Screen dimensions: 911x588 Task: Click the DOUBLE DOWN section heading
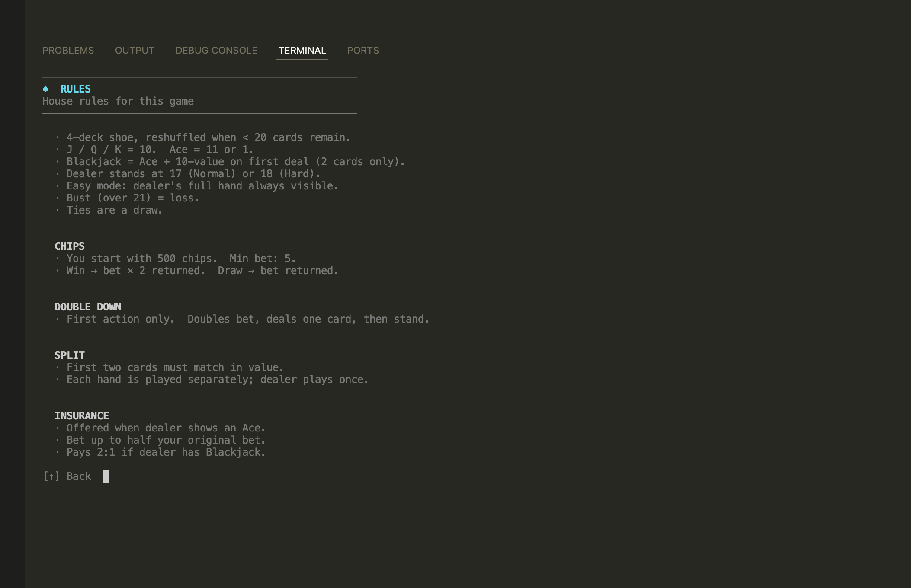point(88,307)
